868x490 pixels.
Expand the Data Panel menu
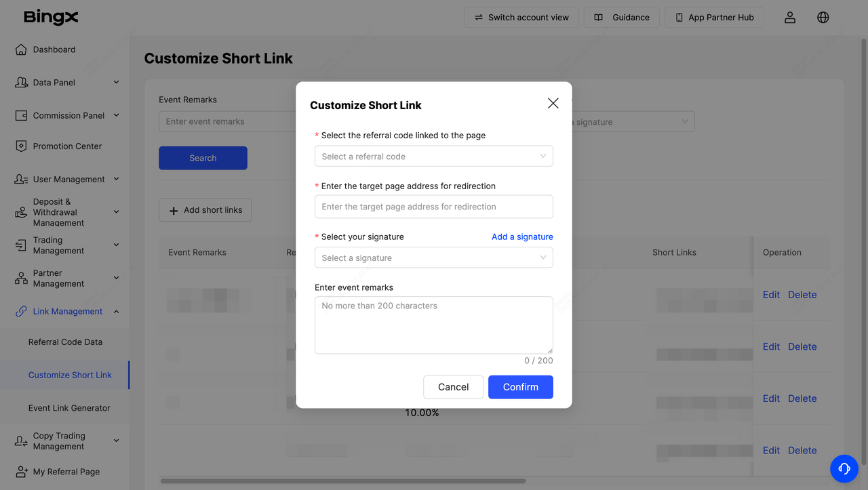(116, 83)
